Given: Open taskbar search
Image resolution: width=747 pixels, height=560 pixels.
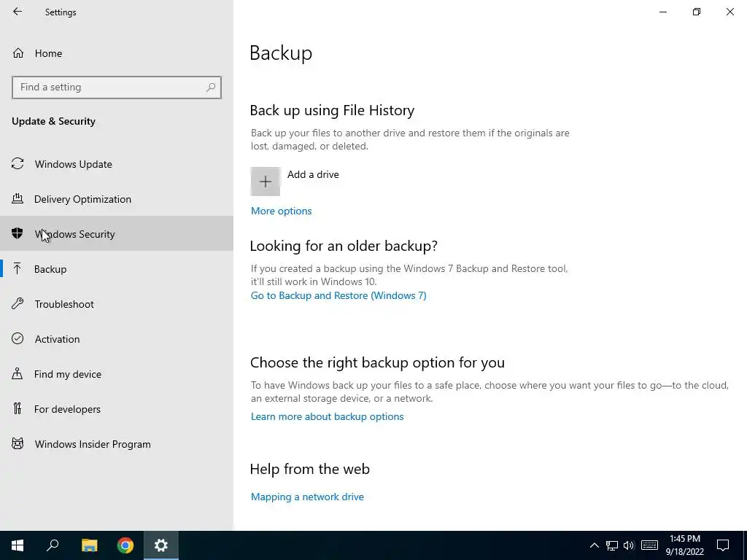Looking at the screenshot, I should (x=53, y=545).
